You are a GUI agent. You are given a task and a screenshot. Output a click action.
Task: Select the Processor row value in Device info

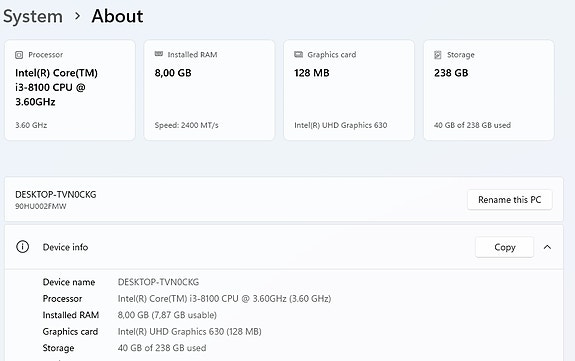(x=224, y=299)
